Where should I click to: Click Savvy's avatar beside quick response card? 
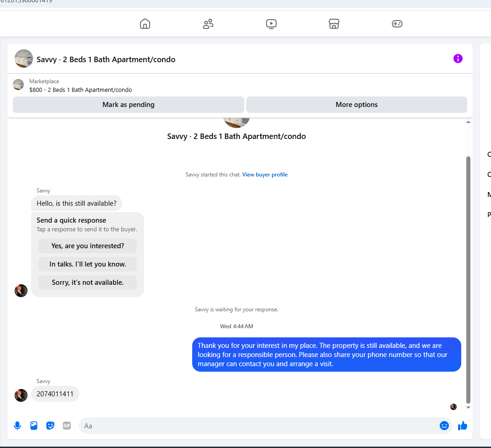pyautogui.click(x=21, y=291)
